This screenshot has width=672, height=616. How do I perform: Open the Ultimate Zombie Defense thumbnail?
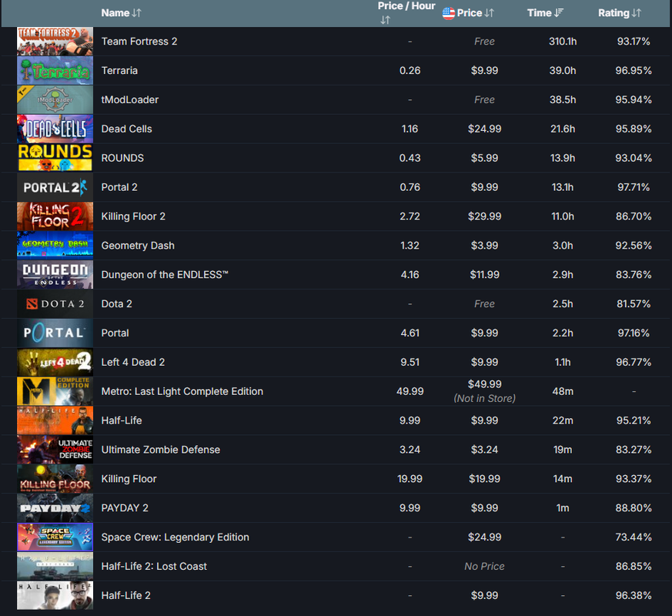55,449
